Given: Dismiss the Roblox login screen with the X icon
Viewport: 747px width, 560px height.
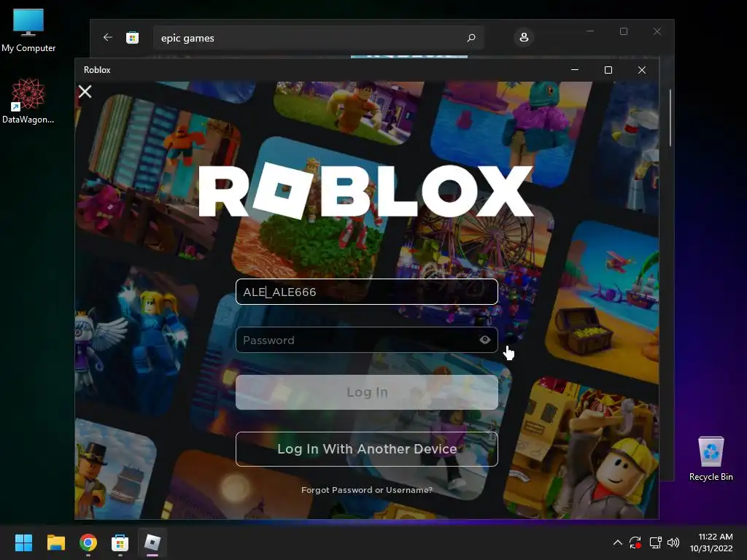Looking at the screenshot, I should click(x=85, y=91).
